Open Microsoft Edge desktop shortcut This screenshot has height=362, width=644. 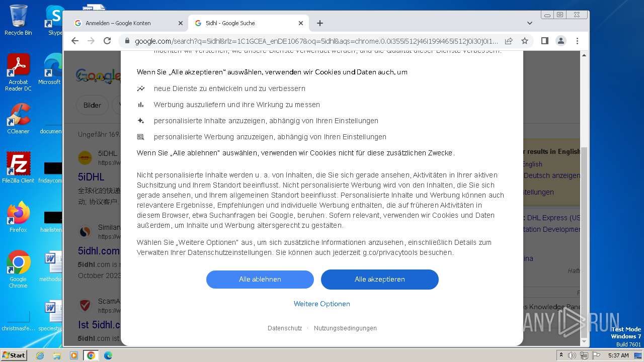point(50,69)
